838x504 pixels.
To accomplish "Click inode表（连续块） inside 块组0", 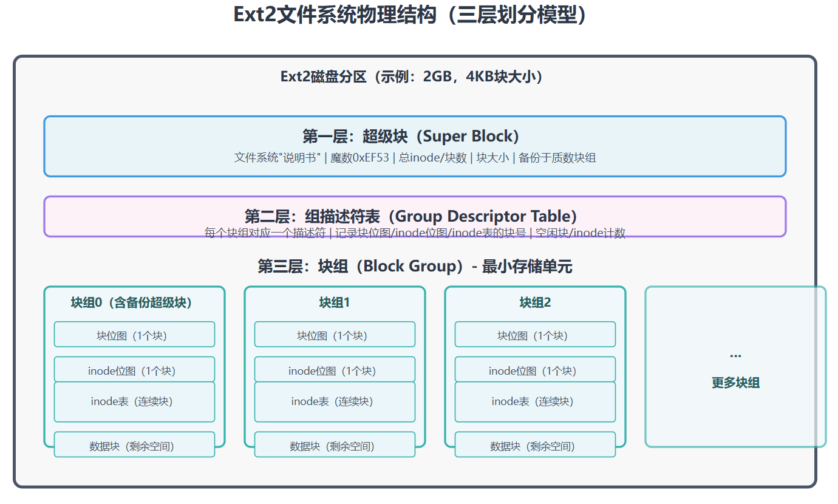I will (x=134, y=401).
